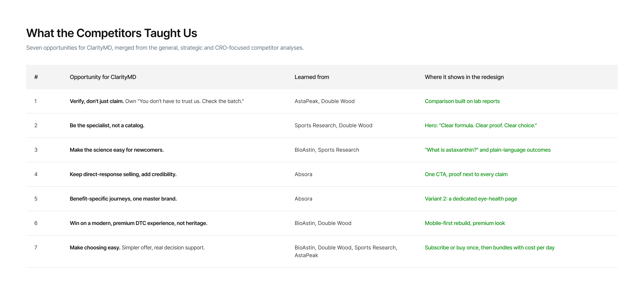Click "Make the science easy for newcomers."
The width and height of the screenshot is (644, 294).
click(x=117, y=150)
